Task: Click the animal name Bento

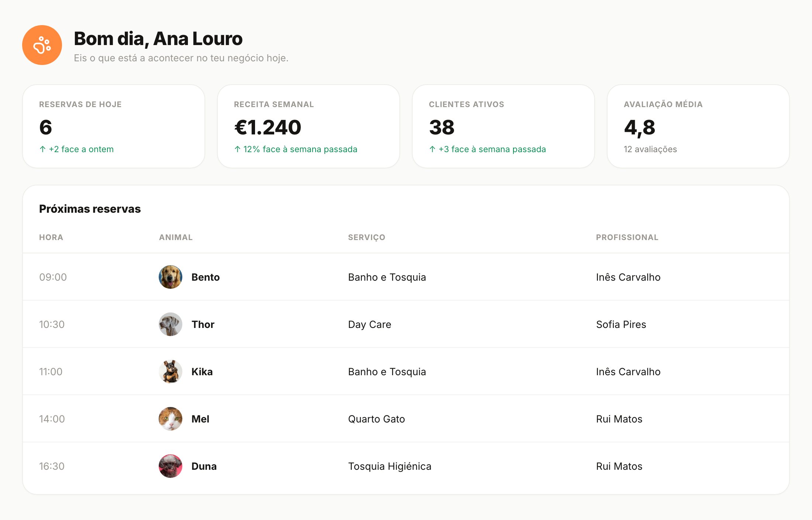Action: click(206, 277)
